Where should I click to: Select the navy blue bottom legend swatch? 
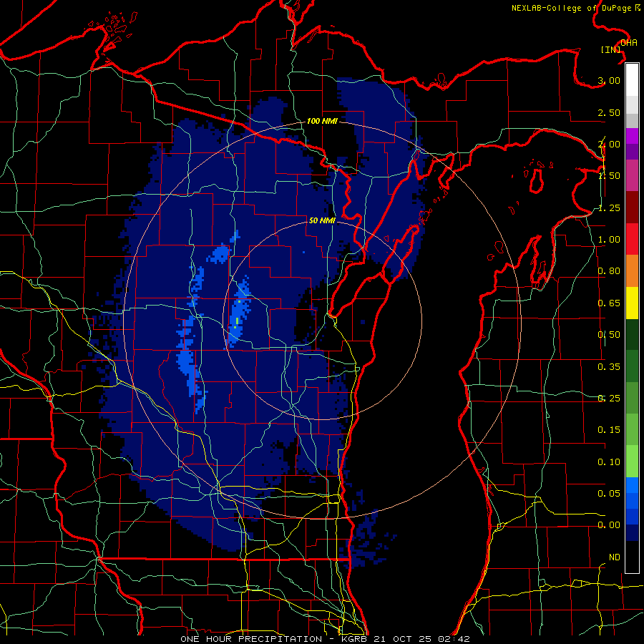tap(632, 533)
